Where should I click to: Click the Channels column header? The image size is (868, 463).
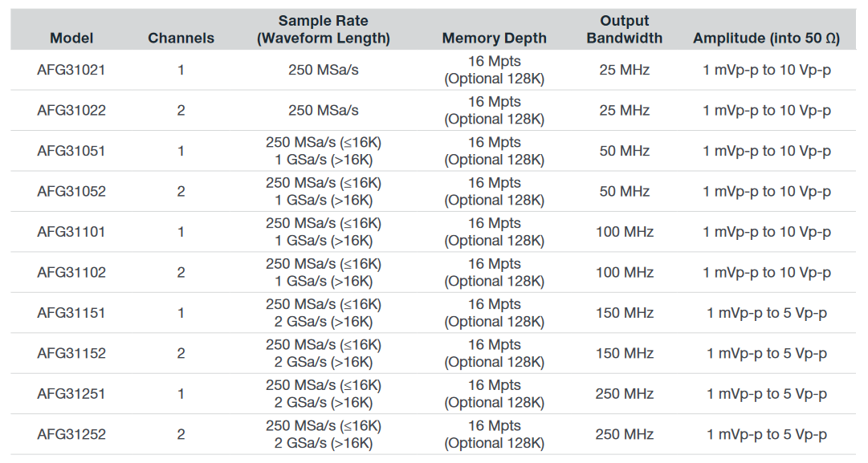(x=181, y=38)
